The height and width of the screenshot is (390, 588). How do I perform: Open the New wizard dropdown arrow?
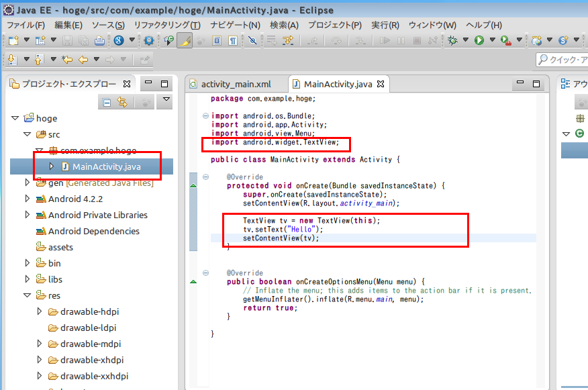(27, 40)
